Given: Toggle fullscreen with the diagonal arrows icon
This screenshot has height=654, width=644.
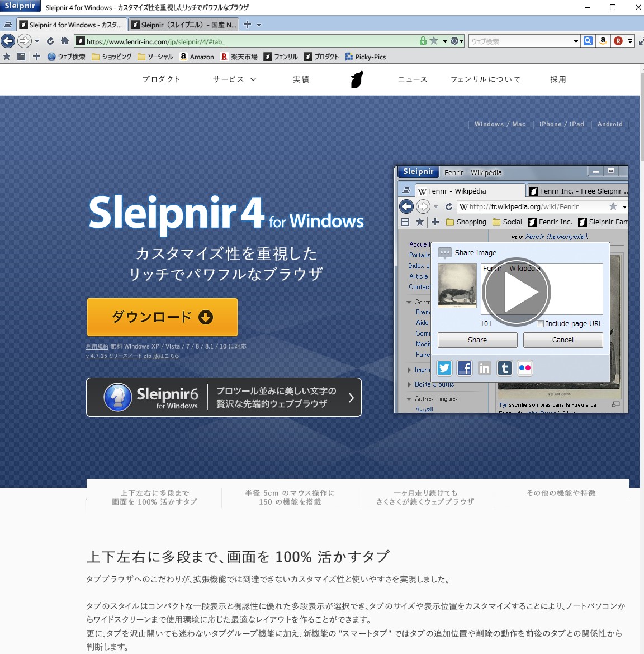Looking at the screenshot, I should click(642, 41).
